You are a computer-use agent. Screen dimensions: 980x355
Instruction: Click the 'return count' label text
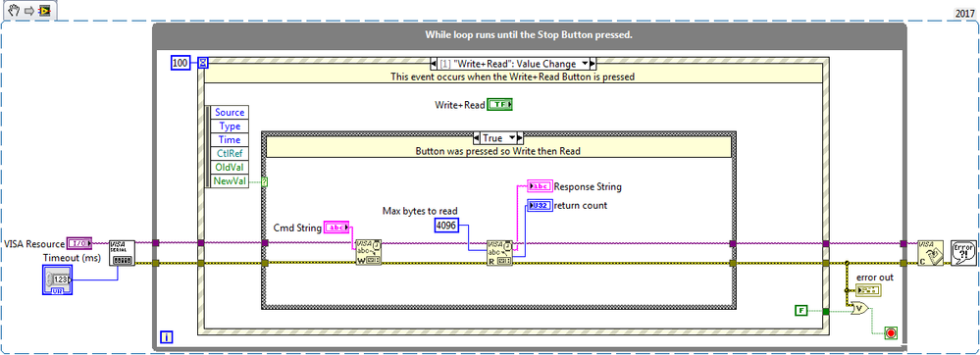point(581,205)
